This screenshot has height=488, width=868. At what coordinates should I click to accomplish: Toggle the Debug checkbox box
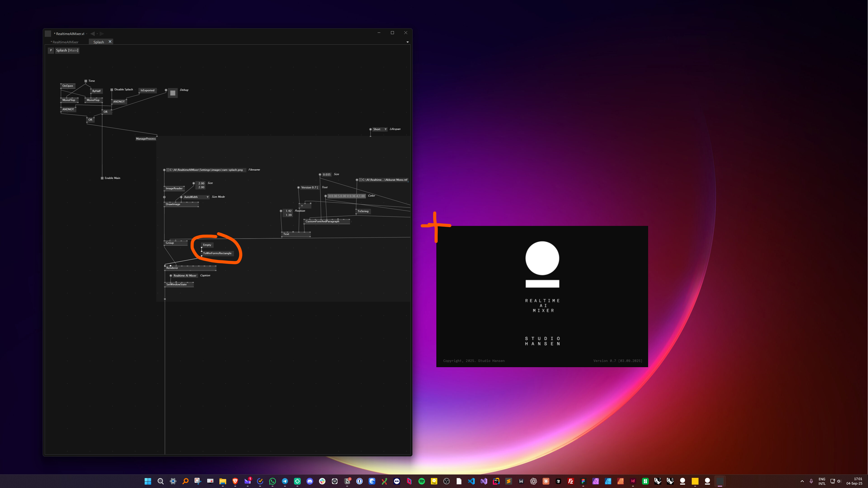coord(172,93)
